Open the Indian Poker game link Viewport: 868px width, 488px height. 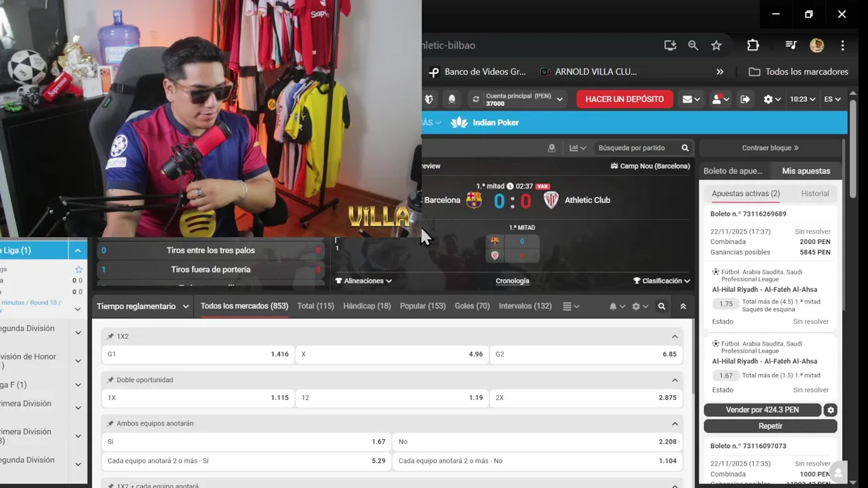click(485, 123)
